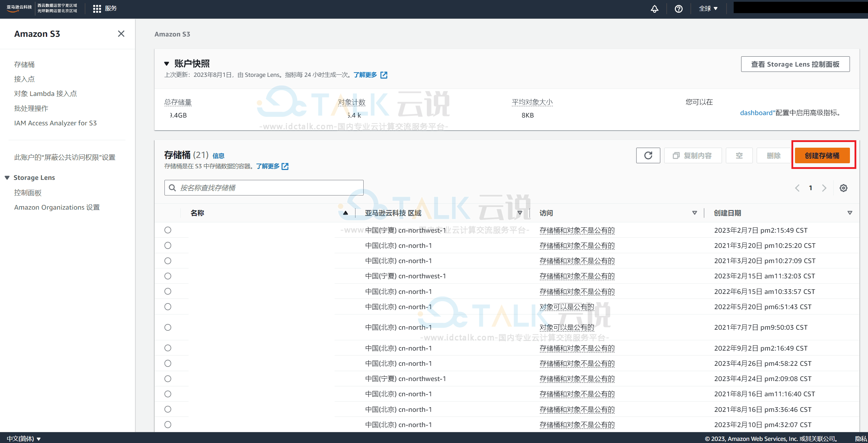Viewport: 868px width, 443px height.
Task: Open Amazon Organizations 设置 sidebar item
Action: 57,207
